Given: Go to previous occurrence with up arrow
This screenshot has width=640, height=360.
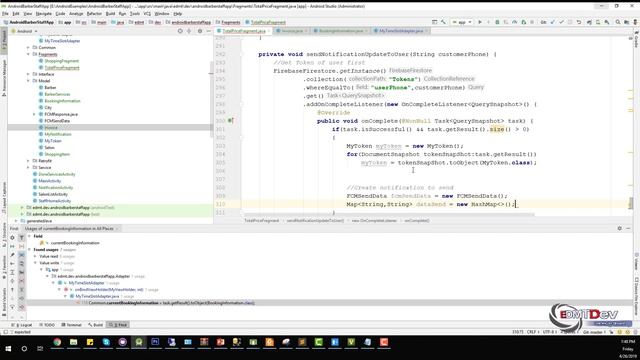Looking at the screenshot, I should pyautogui.click(x=12, y=289).
